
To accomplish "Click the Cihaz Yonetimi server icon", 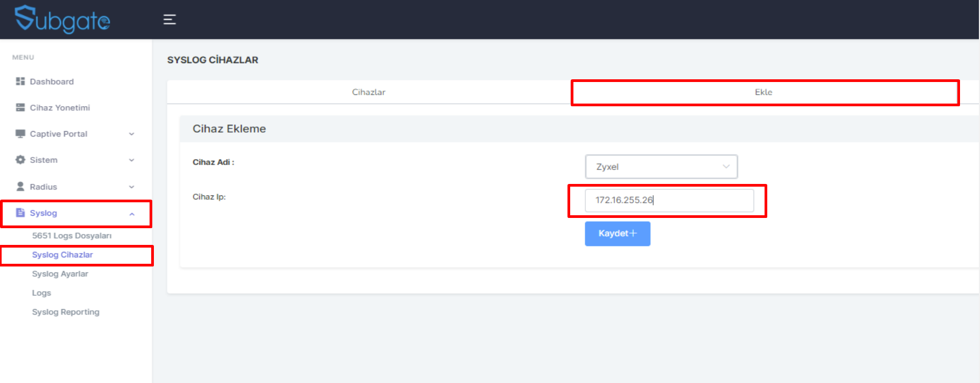I will pos(21,107).
